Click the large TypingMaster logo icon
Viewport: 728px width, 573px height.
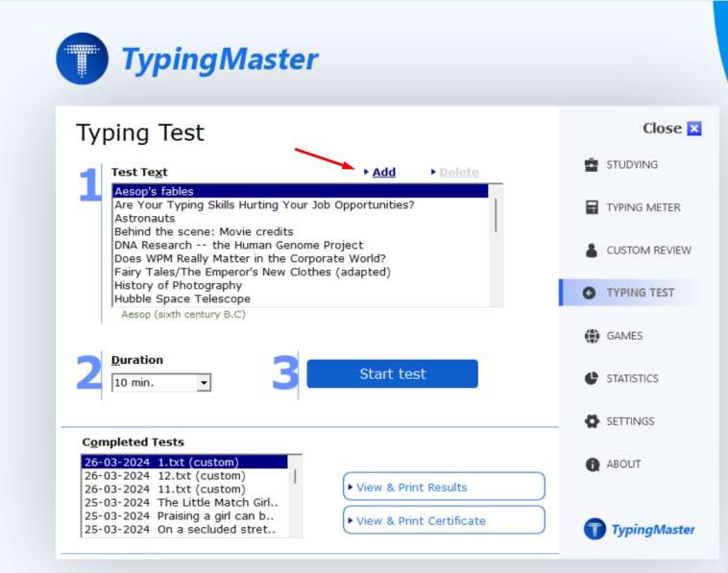83,59
